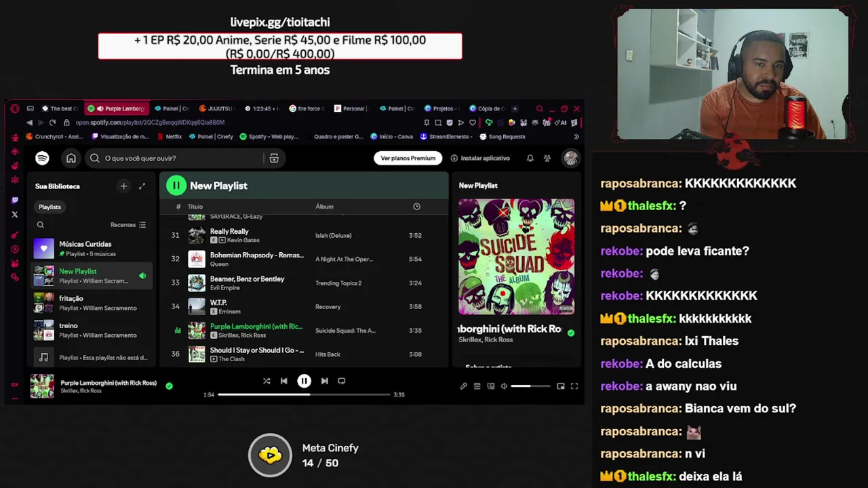Open Suicide Squad album cover in side panel
This screenshot has width=868, height=488.
click(x=516, y=257)
